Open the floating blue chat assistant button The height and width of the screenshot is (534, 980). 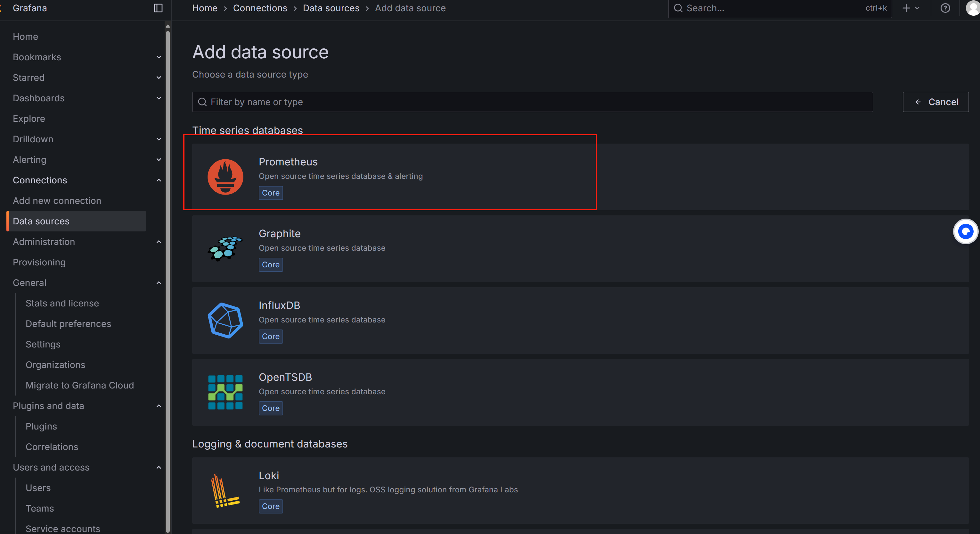point(966,231)
